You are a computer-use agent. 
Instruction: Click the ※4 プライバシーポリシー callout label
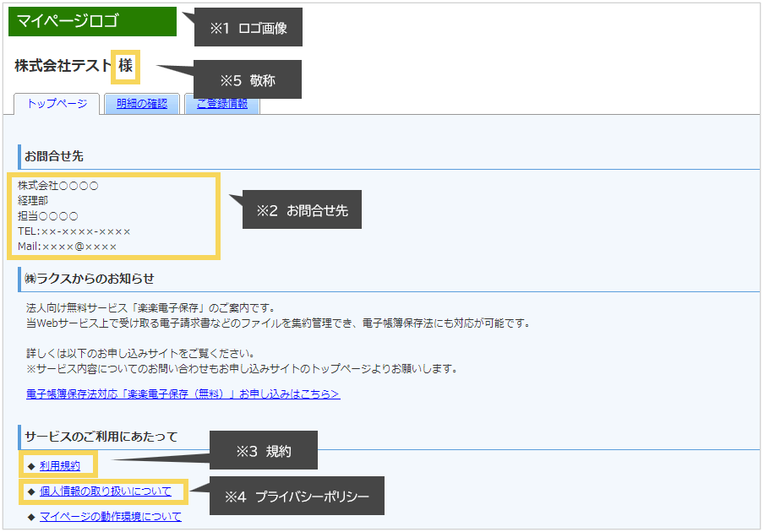click(295, 496)
